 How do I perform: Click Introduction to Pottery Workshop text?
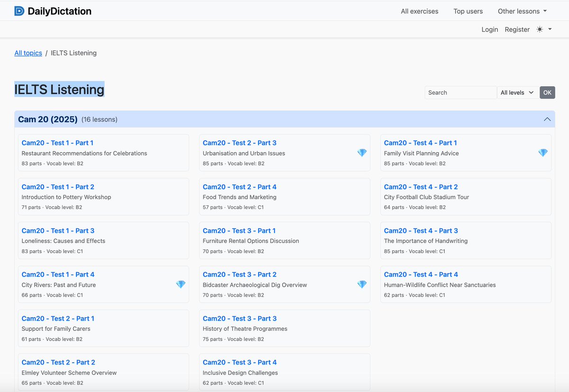(66, 197)
